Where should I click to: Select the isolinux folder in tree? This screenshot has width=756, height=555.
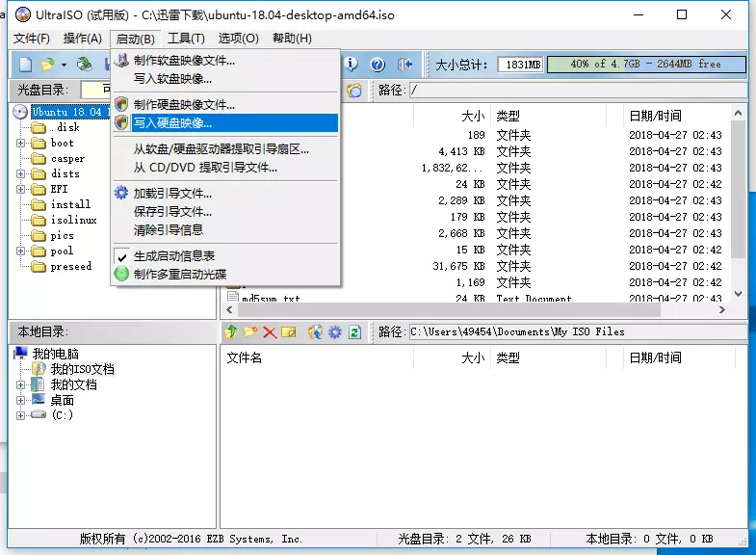pos(73,220)
